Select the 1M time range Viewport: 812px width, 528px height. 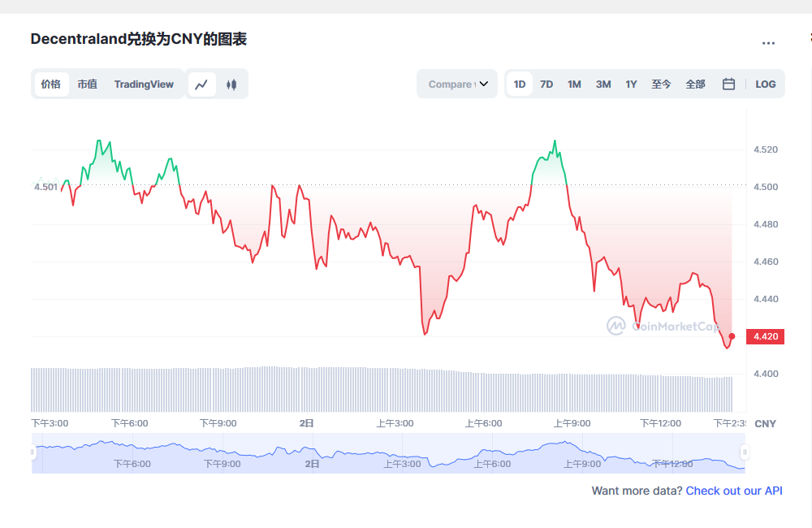pos(574,84)
